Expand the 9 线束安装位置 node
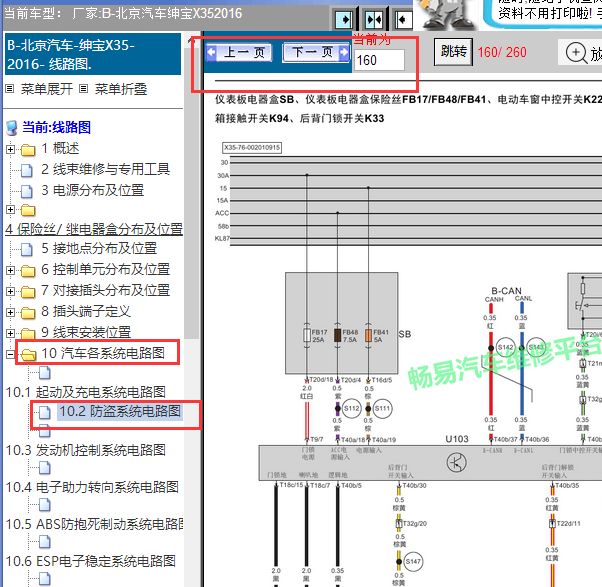 (10, 333)
